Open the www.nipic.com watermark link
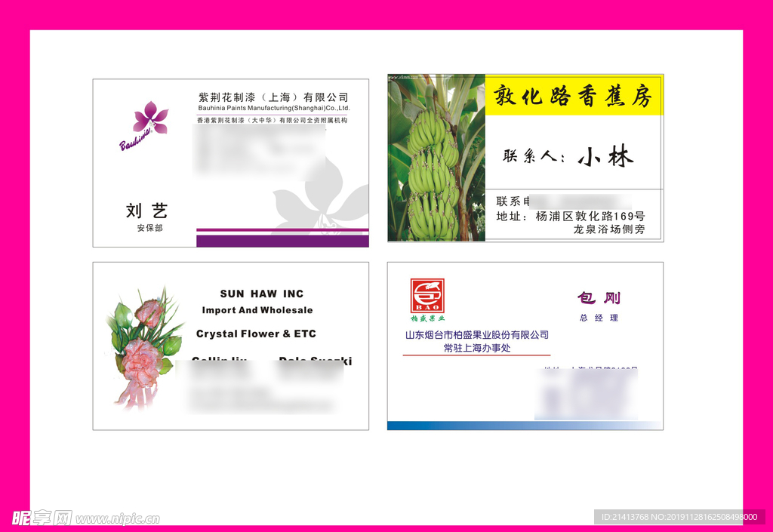This screenshot has height=532, width=773. (118, 519)
